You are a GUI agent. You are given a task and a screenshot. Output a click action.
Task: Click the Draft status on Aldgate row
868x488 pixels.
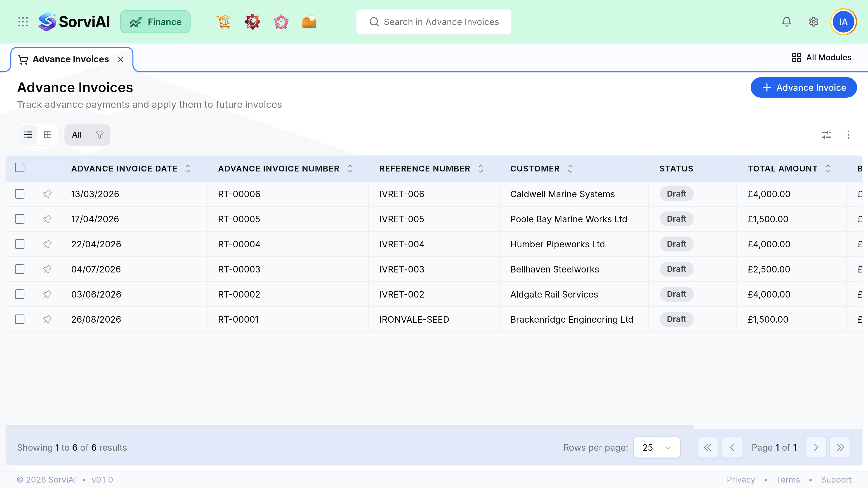[676, 294]
